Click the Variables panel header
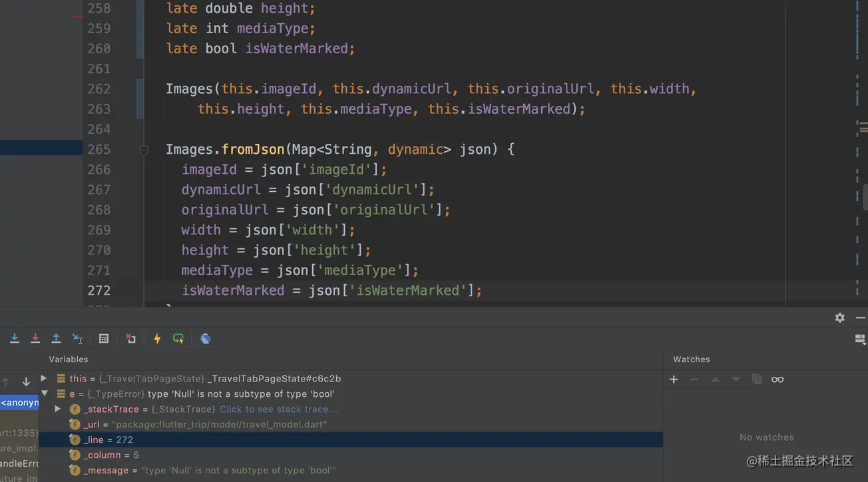The image size is (868, 482). coord(69,360)
